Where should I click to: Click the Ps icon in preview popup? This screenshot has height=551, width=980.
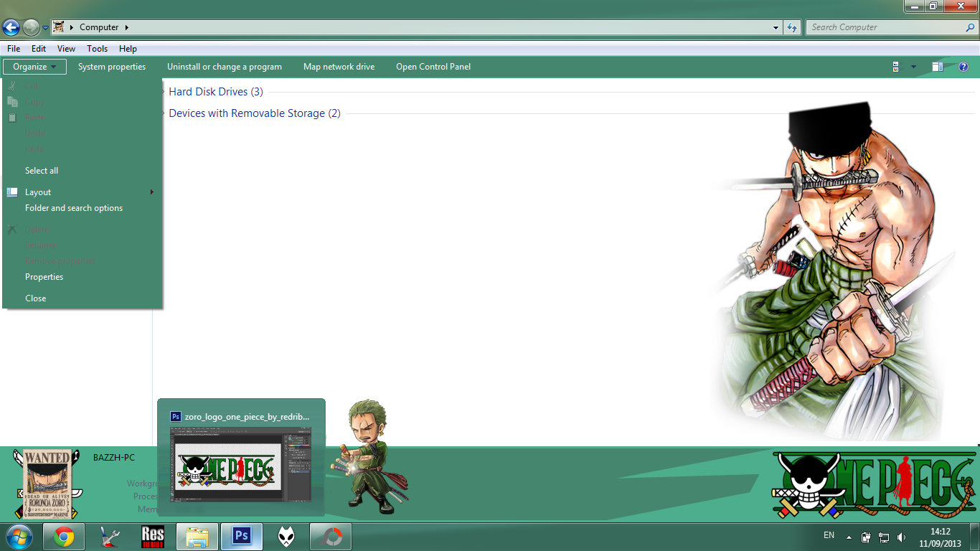tap(176, 416)
